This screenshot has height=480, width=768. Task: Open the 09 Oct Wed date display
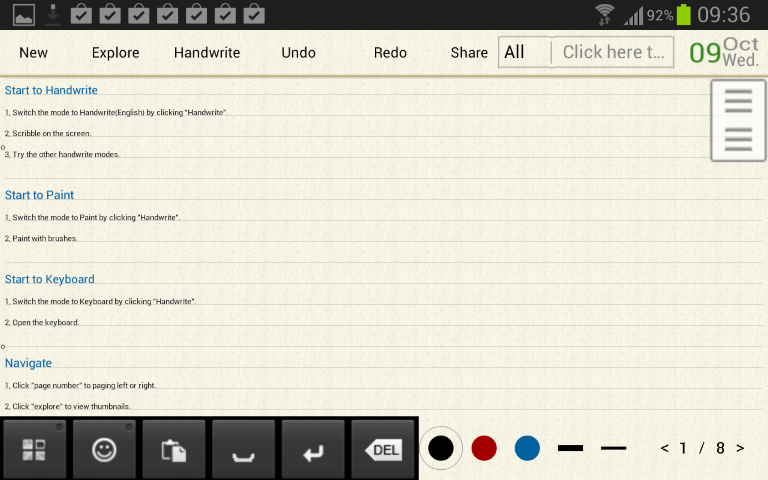pos(724,52)
